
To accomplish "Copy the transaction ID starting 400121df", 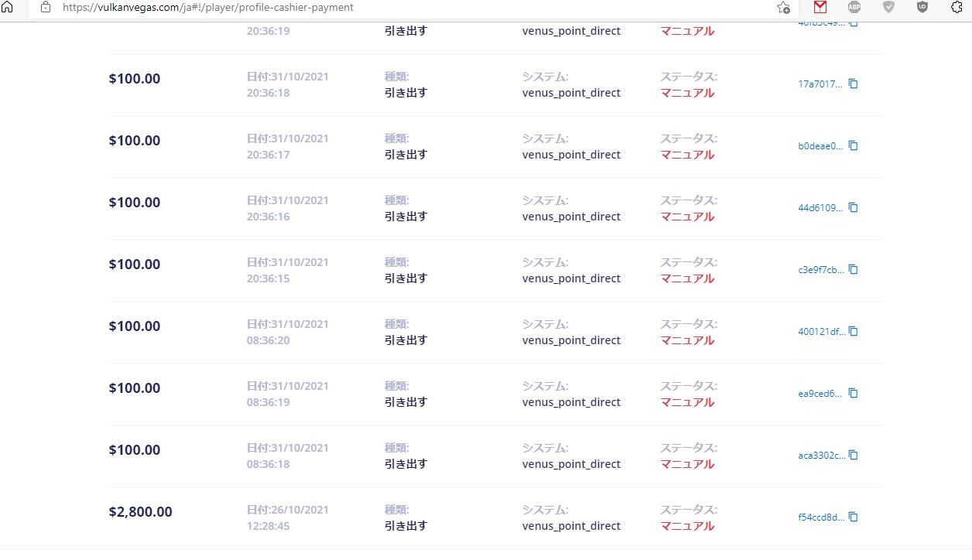I will [854, 331].
